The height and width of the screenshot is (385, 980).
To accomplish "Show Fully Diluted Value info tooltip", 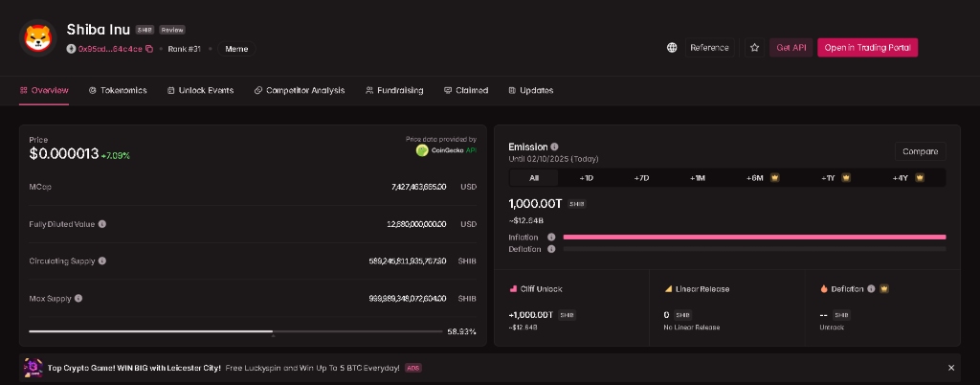I will (101, 224).
